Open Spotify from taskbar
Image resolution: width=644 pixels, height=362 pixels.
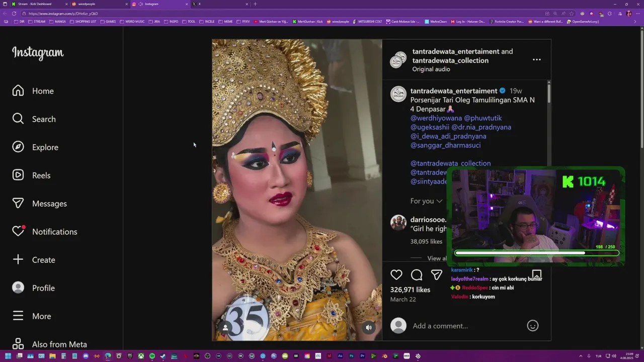[x=152, y=356]
